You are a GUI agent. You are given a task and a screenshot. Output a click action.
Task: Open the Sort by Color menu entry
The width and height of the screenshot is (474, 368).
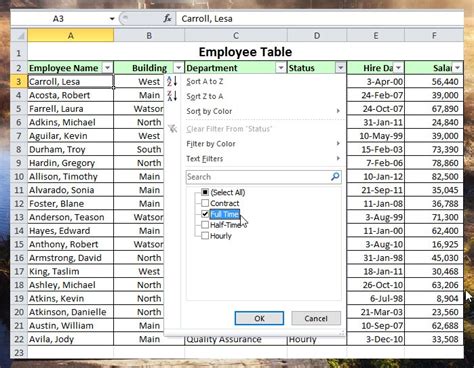tap(255, 111)
